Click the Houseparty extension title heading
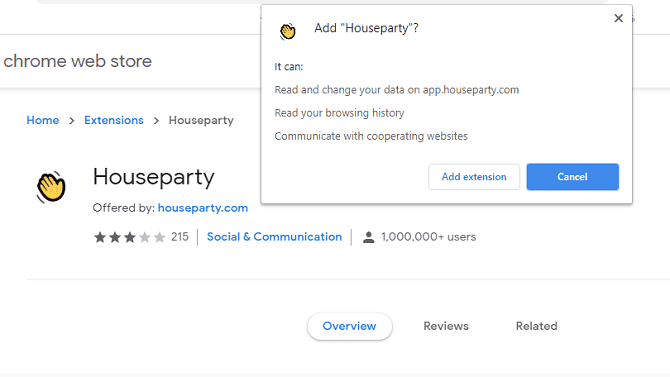 pyautogui.click(x=154, y=177)
